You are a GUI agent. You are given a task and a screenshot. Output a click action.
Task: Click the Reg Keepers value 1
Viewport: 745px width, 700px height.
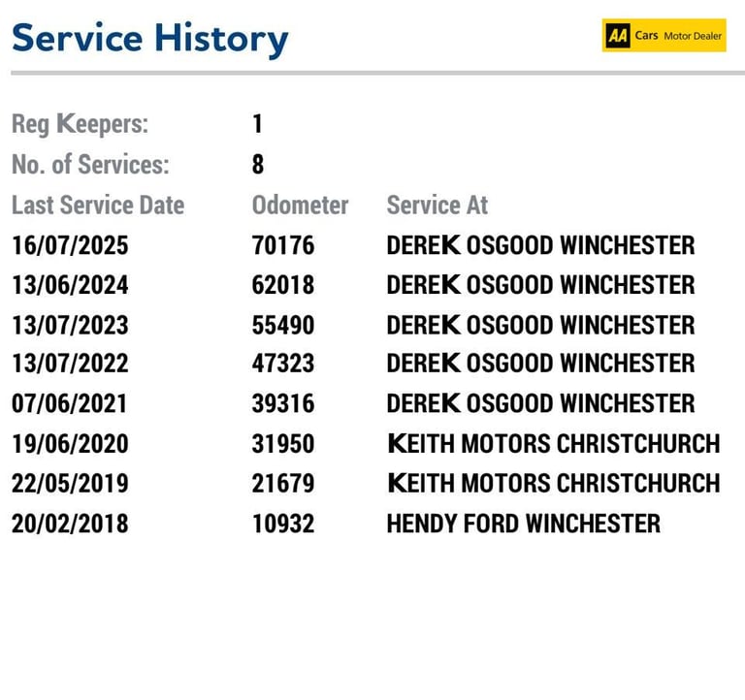[x=257, y=124]
